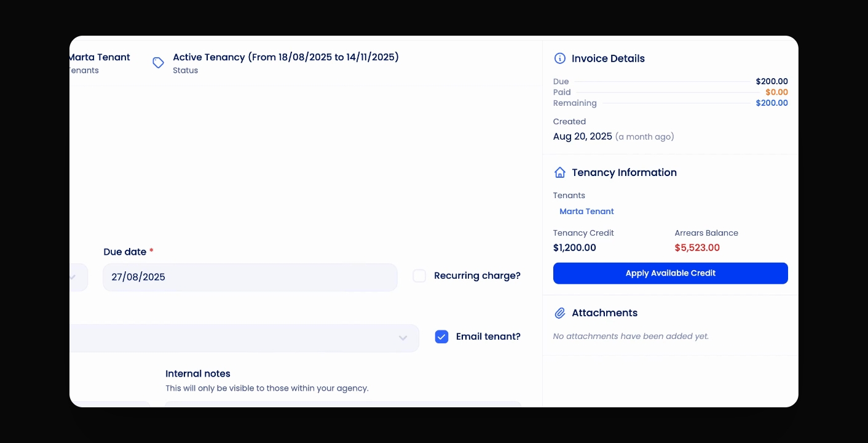The height and width of the screenshot is (443, 868).
Task: Click the paperclip icon beside Attachments
Action: [x=560, y=313]
